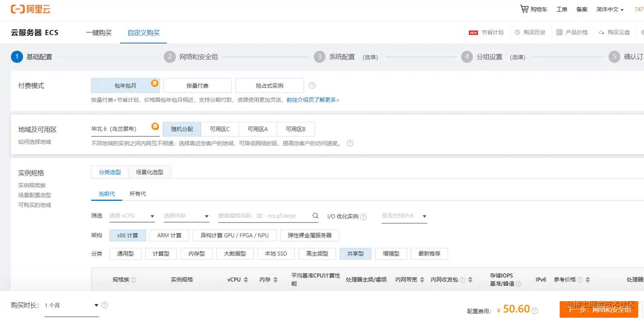
Task: Select 抢占式实例 billing mode
Action: click(269, 85)
